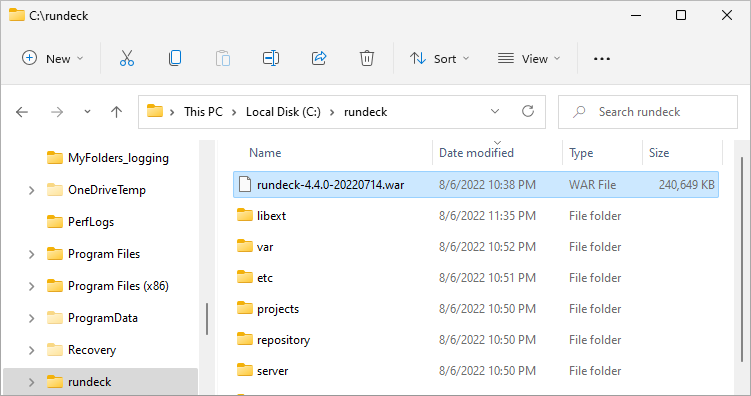This screenshot has width=751, height=396.
Task: Click the Paste clipboard icon
Action: click(223, 58)
